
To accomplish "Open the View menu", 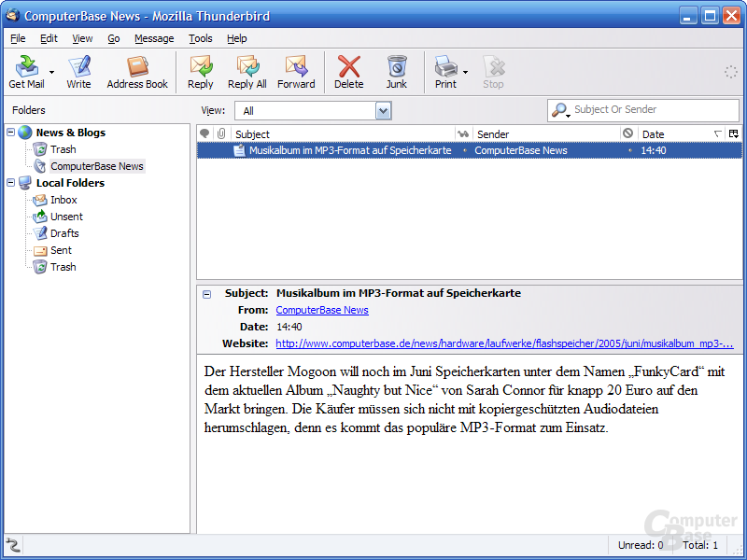I will (82, 38).
